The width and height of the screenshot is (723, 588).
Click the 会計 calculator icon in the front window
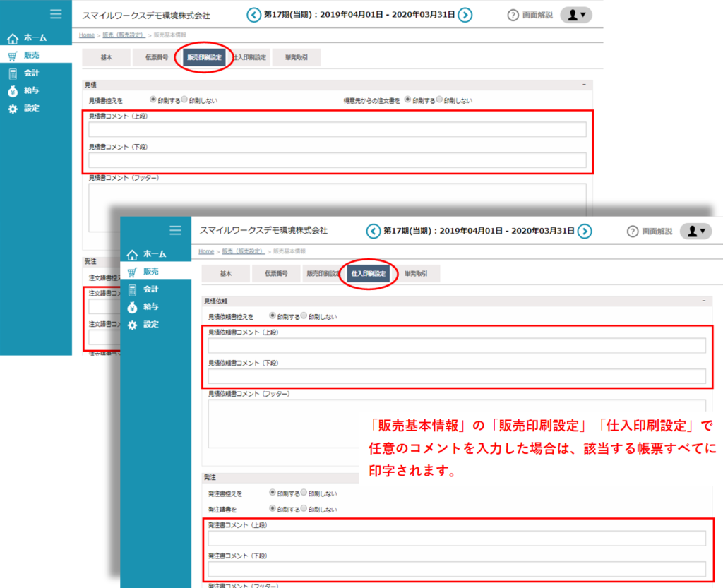(132, 289)
